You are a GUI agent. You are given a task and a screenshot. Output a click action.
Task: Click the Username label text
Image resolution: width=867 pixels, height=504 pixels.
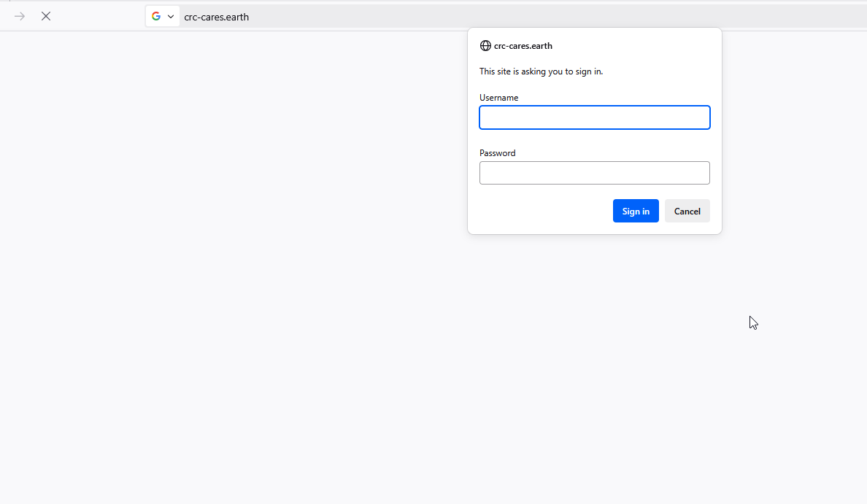point(498,98)
